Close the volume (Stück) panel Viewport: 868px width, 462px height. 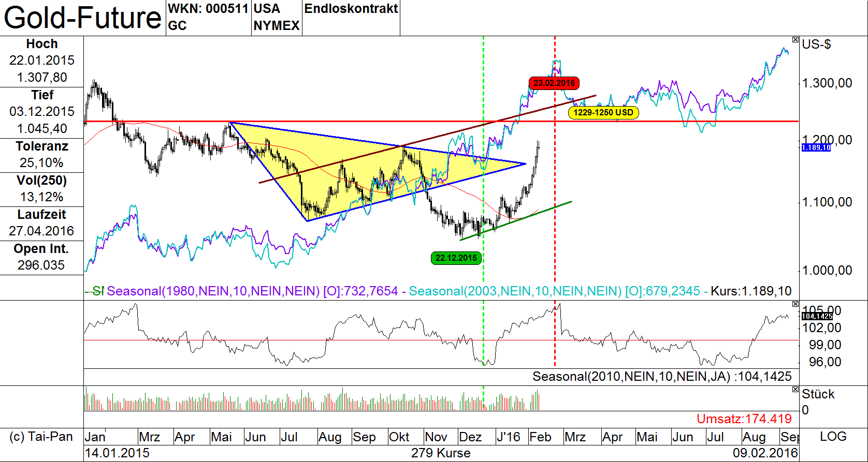[x=795, y=390]
